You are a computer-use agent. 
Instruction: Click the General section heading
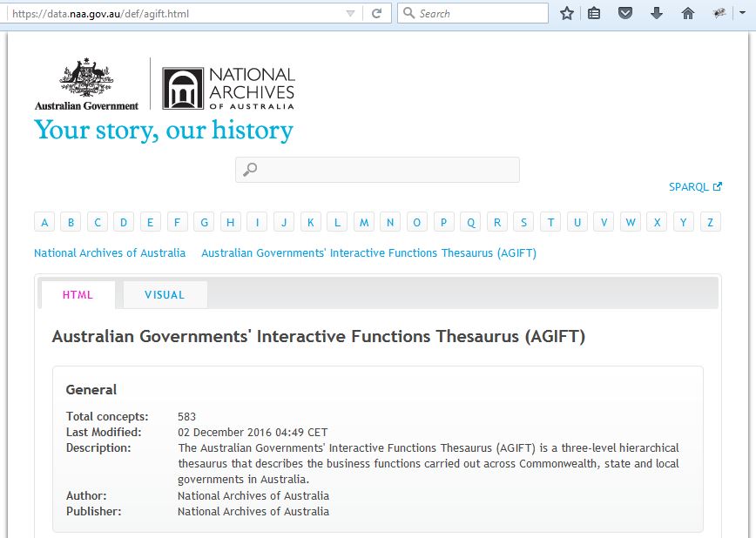click(x=91, y=389)
